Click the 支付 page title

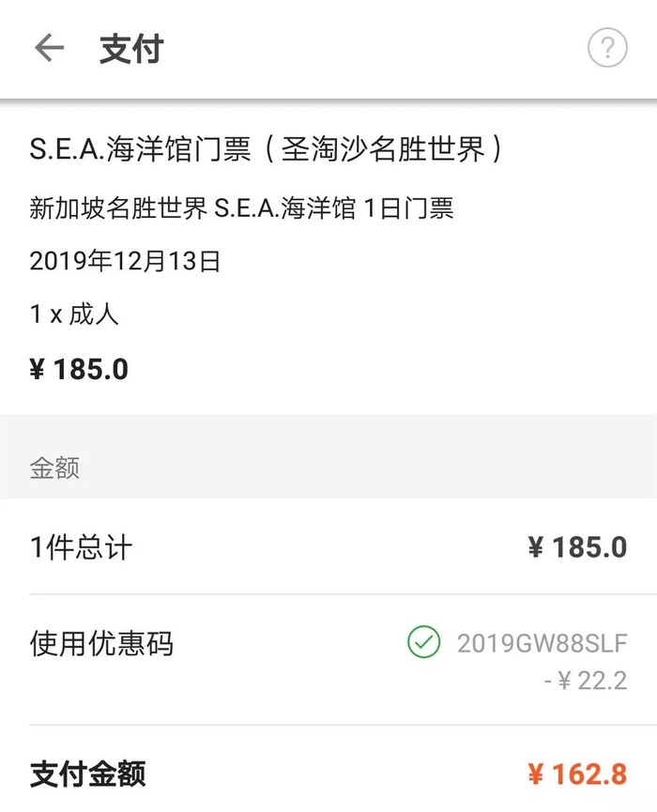131,49
